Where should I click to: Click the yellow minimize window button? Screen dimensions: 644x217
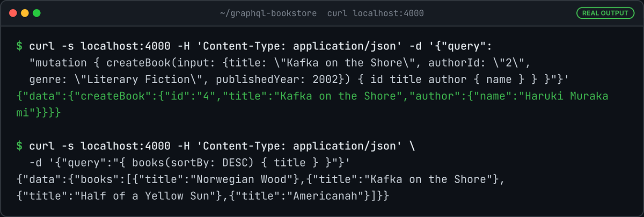pyautogui.click(x=25, y=12)
